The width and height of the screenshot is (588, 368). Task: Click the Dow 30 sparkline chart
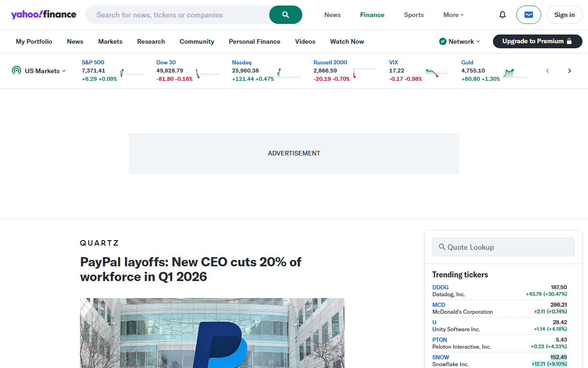pos(208,73)
